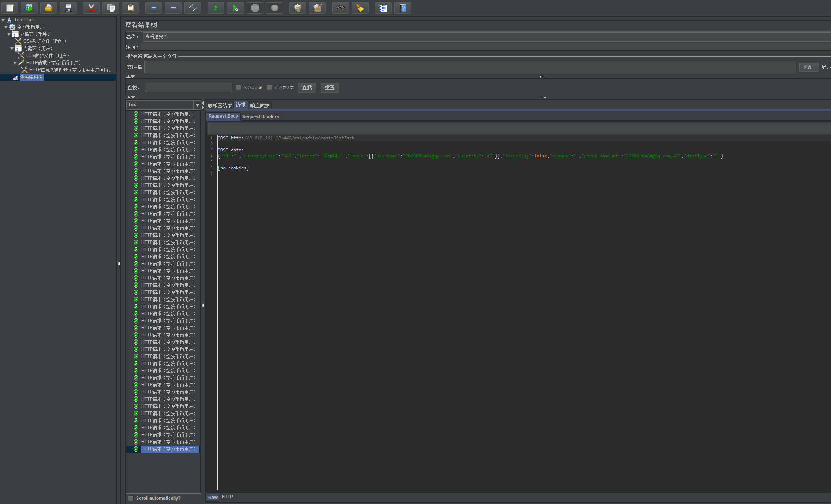831x504 pixels.
Task: Open the Request Headers sub-tab
Action: point(261,117)
